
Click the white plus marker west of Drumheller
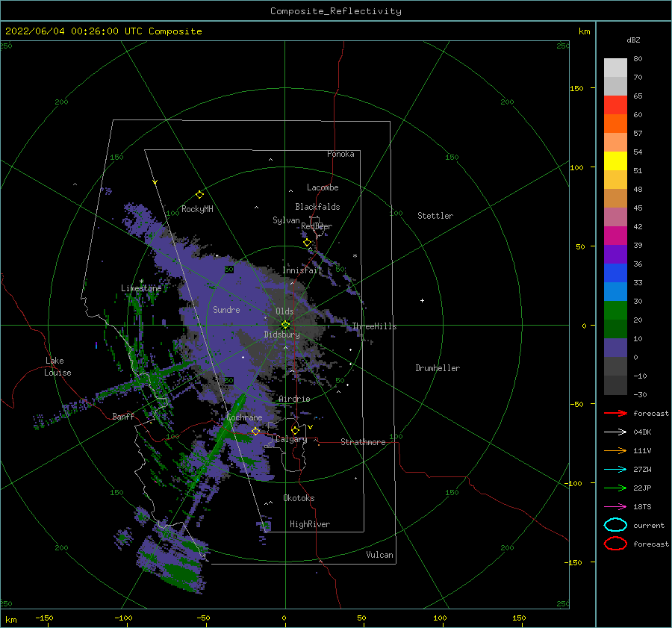click(x=422, y=300)
